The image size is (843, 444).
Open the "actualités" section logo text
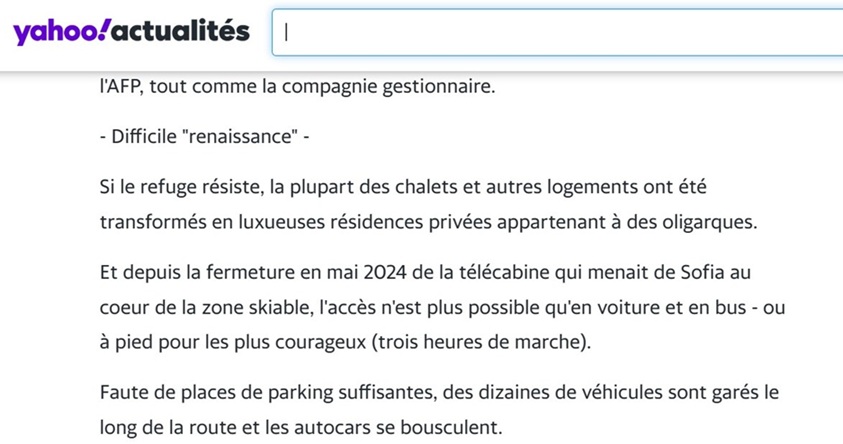(181, 30)
